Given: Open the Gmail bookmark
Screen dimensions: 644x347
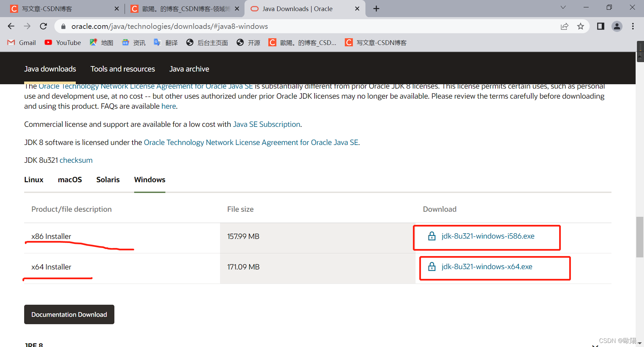Looking at the screenshot, I should pos(21,43).
